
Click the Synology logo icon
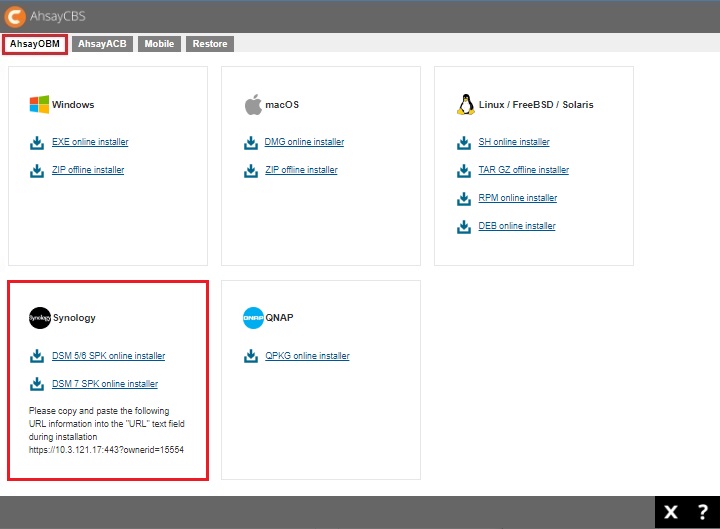click(39, 318)
